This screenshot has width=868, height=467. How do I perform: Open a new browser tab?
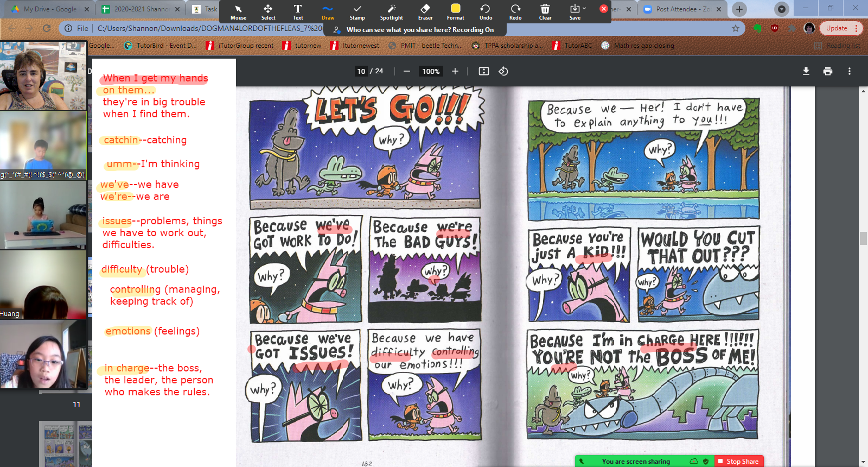(x=739, y=9)
